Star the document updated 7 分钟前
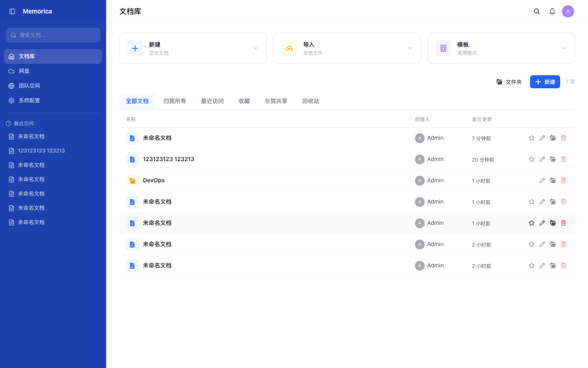 click(x=532, y=138)
